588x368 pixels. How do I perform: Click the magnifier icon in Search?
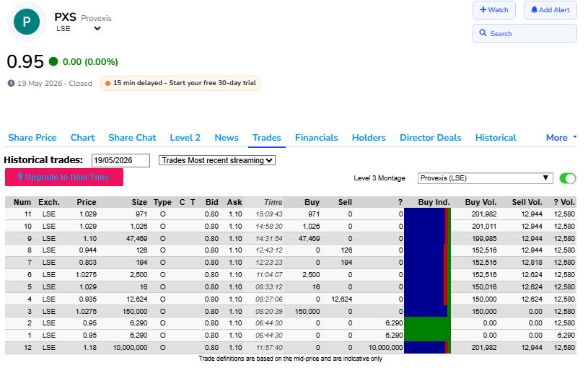click(483, 33)
